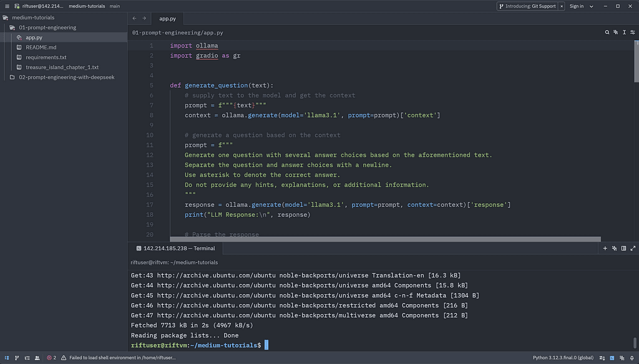Toggle the collaboration panel in status bar
This screenshot has width=639, height=364.
pyautogui.click(x=37, y=358)
